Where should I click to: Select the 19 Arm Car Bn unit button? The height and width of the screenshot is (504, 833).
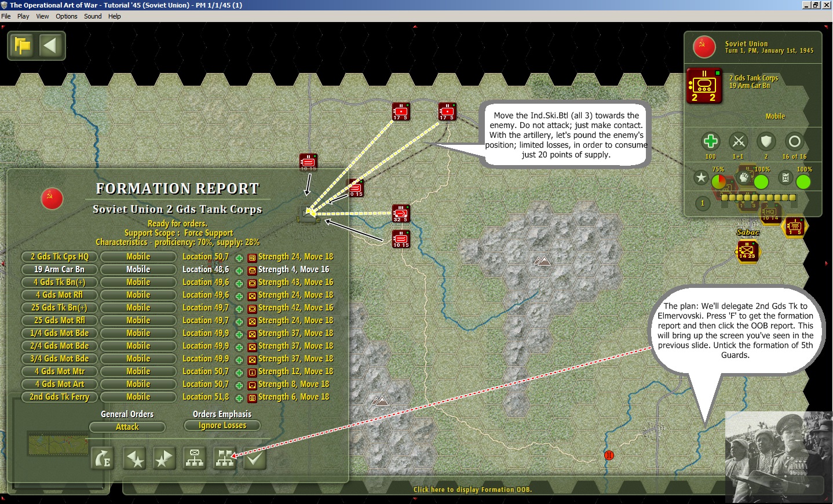tap(60, 269)
